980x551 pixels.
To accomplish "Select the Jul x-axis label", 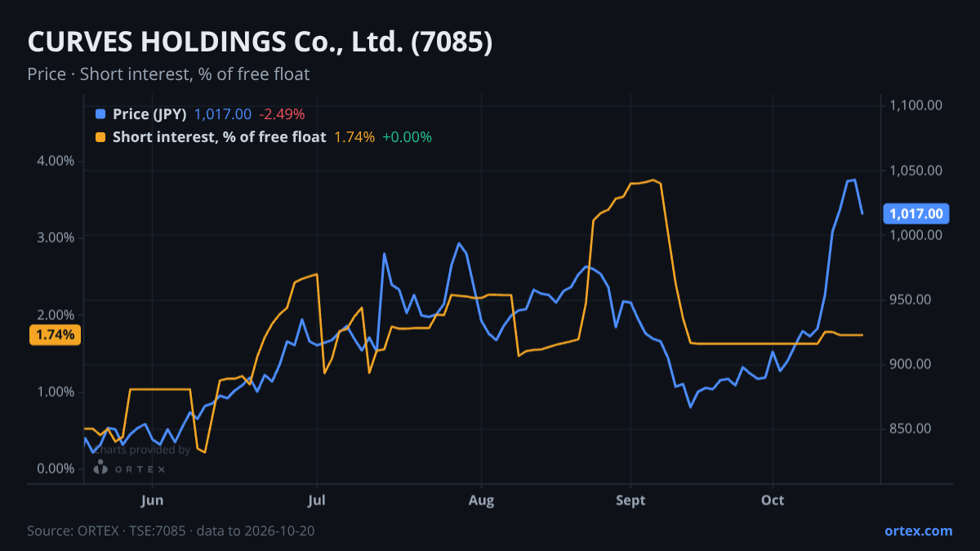I will tap(317, 500).
